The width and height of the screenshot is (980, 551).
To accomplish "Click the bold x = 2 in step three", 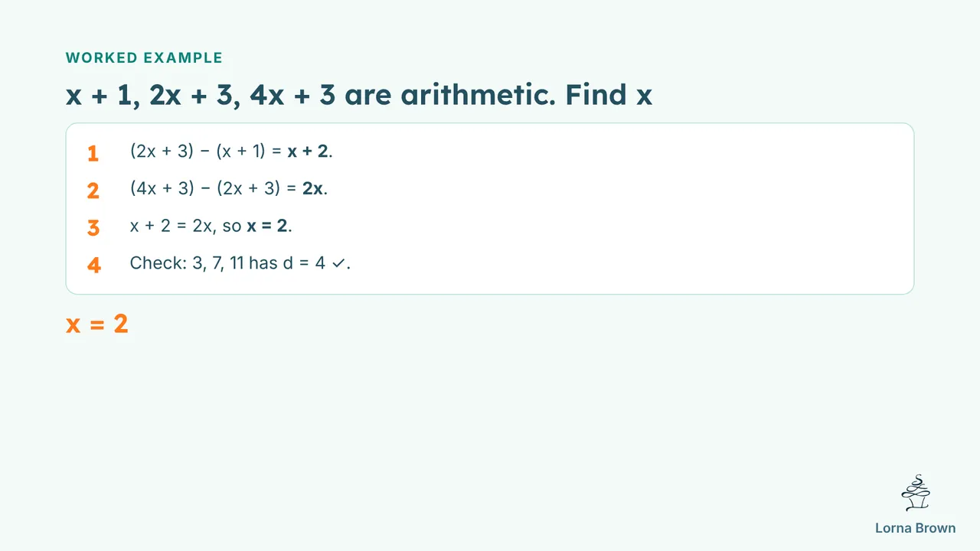I will (x=267, y=226).
